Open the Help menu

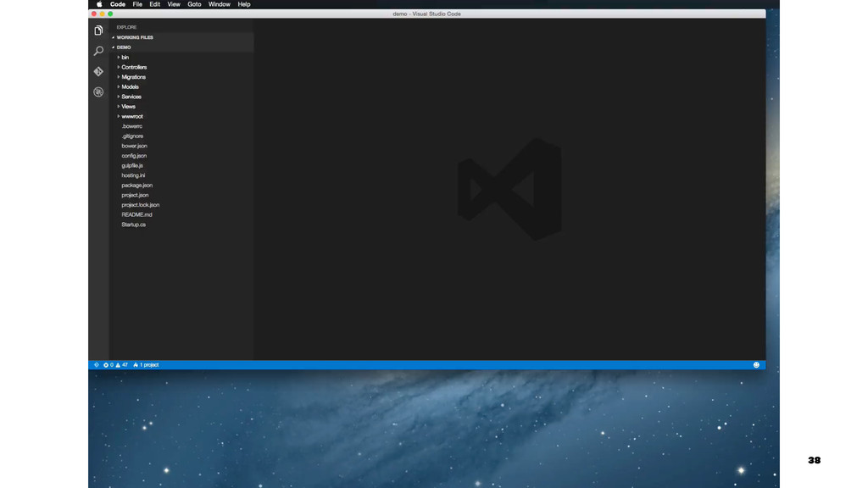[244, 4]
